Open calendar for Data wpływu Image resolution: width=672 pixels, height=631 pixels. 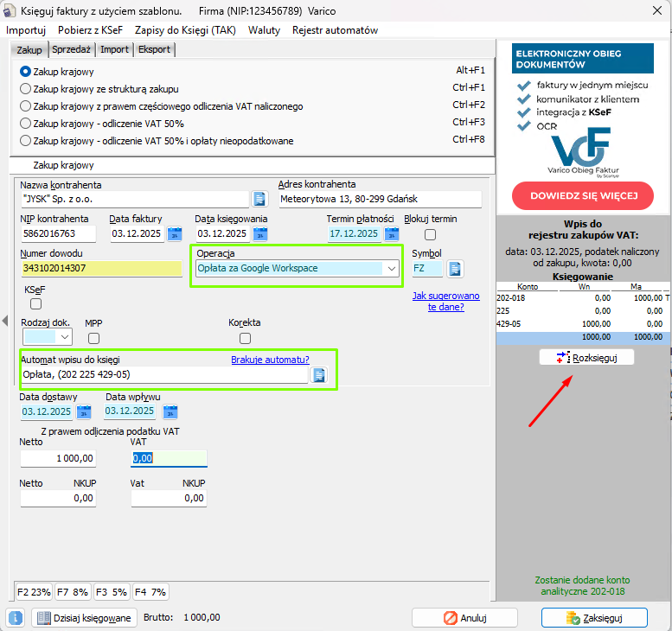click(170, 411)
